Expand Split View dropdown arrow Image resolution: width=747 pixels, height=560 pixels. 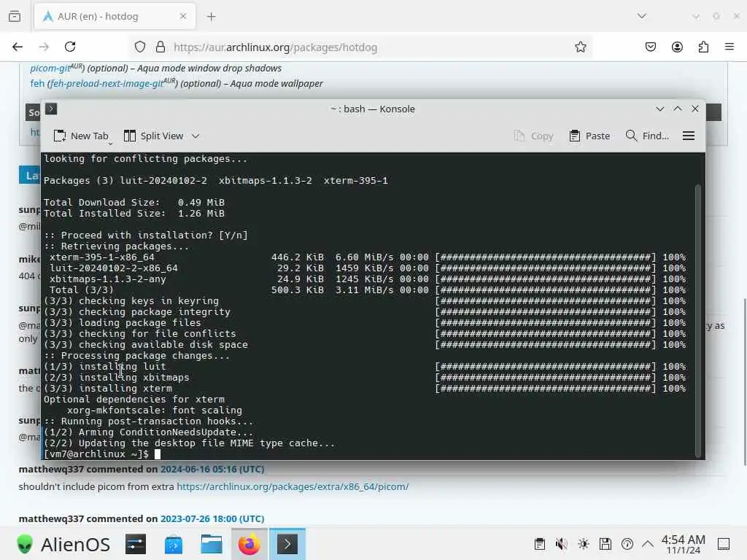196,136
